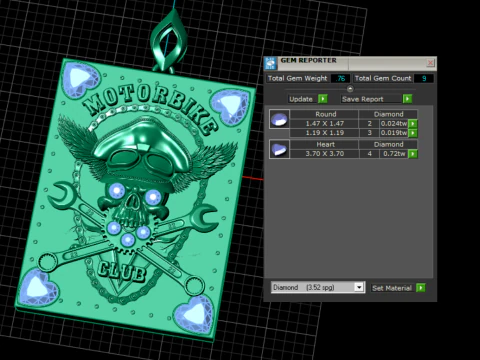480x360 pixels.
Task: Click green arrow beside 0.019tw
Action: (413, 133)
